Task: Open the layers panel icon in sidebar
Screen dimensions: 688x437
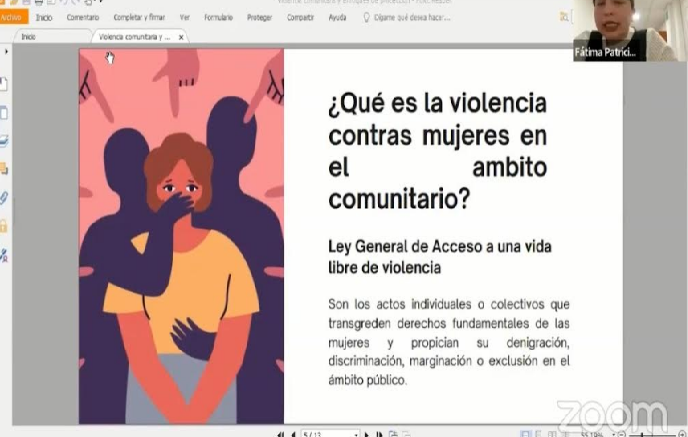Action: pos(4,140)
